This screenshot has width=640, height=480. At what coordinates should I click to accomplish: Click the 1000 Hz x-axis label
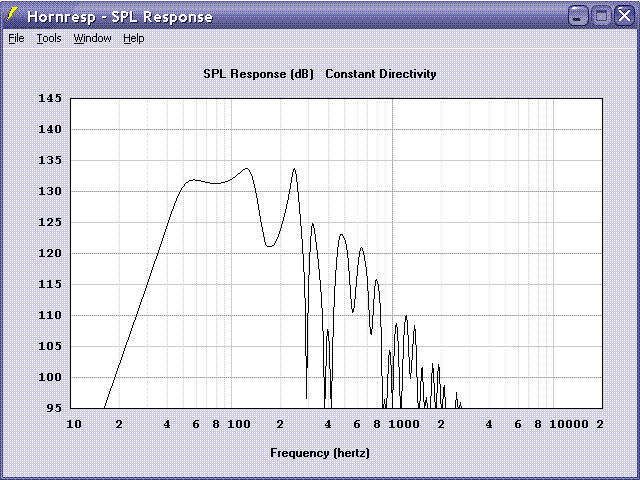point(404,424)
